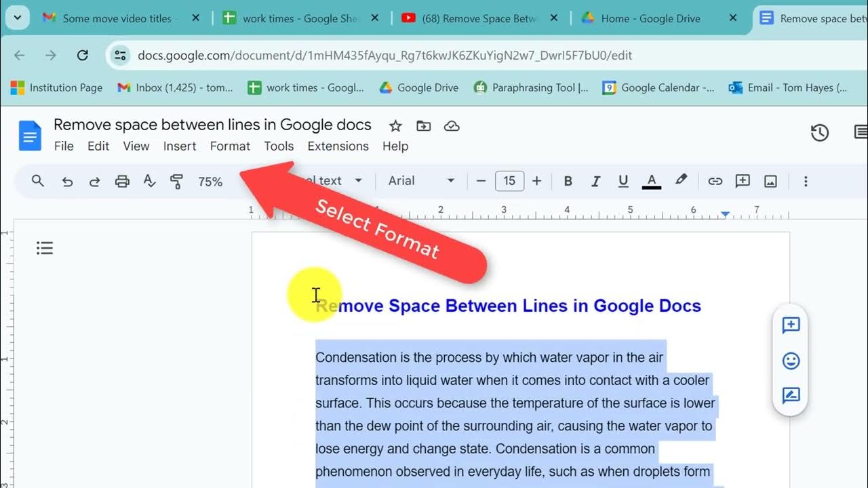Open the Extensions menu
The image size is (868, 488).
coord(338,146)
